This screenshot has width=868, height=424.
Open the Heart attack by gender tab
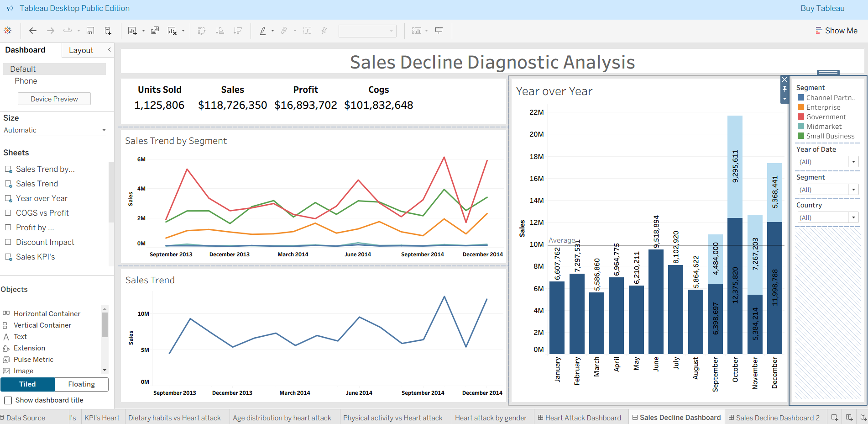point(491,418)
